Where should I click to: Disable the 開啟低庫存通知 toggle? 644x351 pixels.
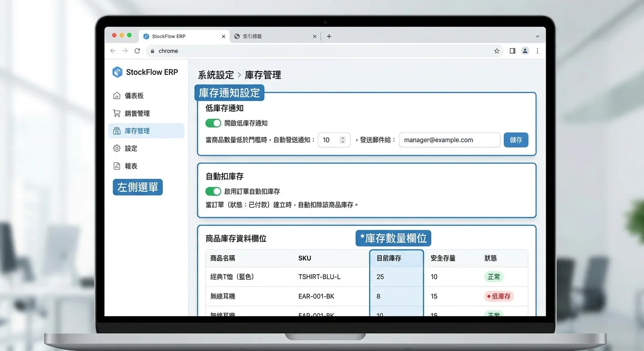click(213, 123)
